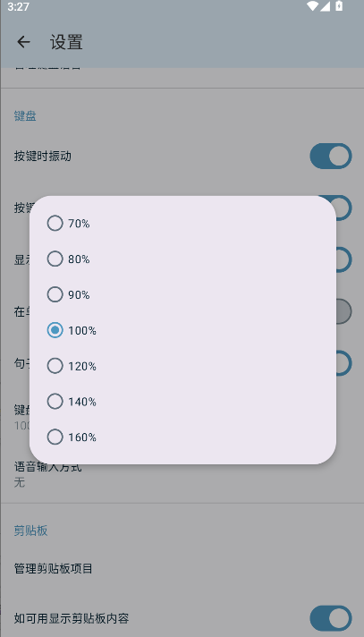Select the 140% radio option
The image size is (364, 637).
point(182,402)
